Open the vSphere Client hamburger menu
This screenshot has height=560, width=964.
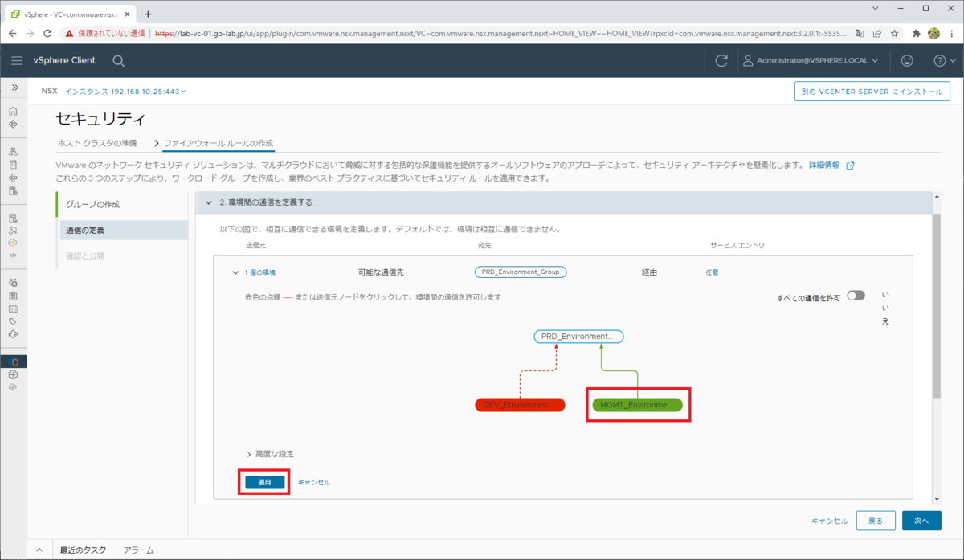[x=17, y=60]
